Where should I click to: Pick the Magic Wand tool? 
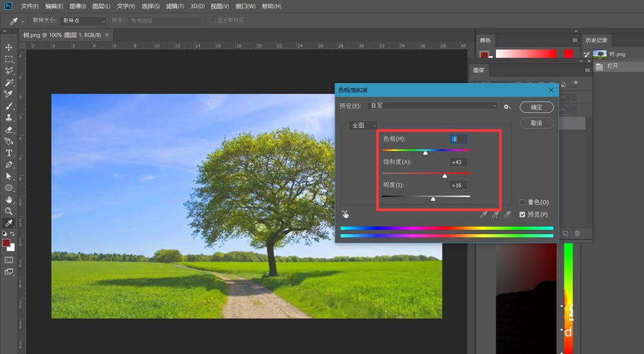9,82
